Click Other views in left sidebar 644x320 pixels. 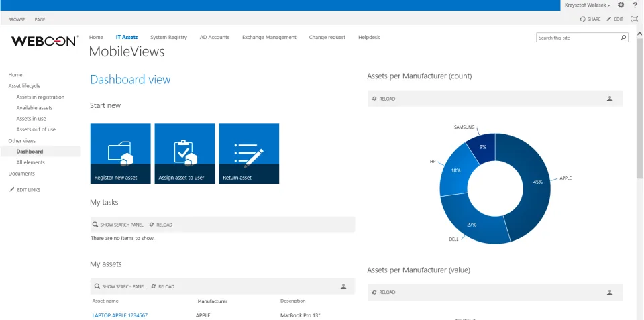[21, 140]
